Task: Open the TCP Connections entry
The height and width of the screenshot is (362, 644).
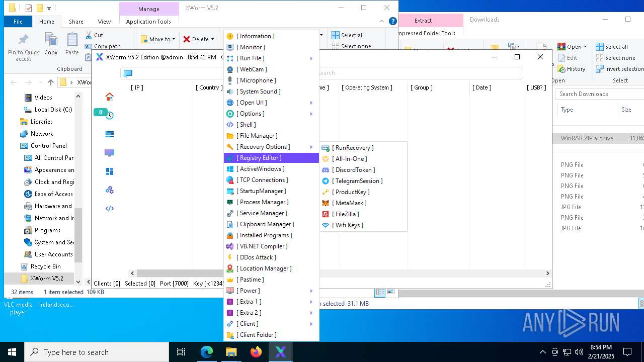Action: click(271, 180)
